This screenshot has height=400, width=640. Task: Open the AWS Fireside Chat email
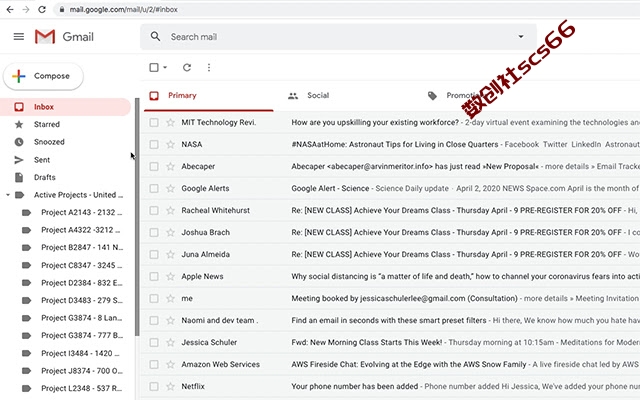[x=409, y=365]
